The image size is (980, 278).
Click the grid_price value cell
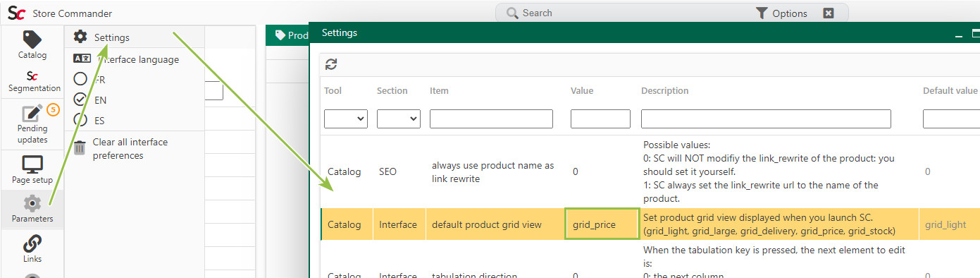coord(602,224)
